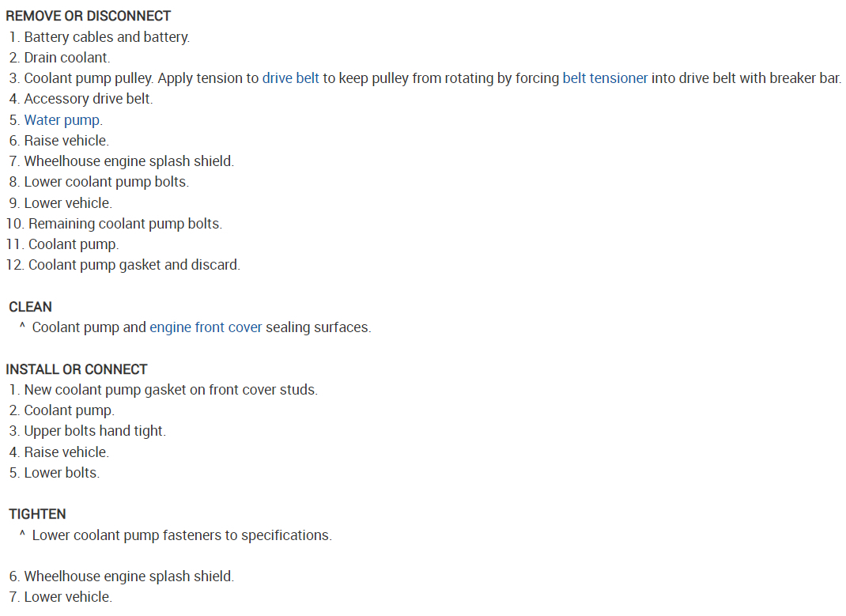Click the "Upper bolts hand tight" step

click(95, 431)
